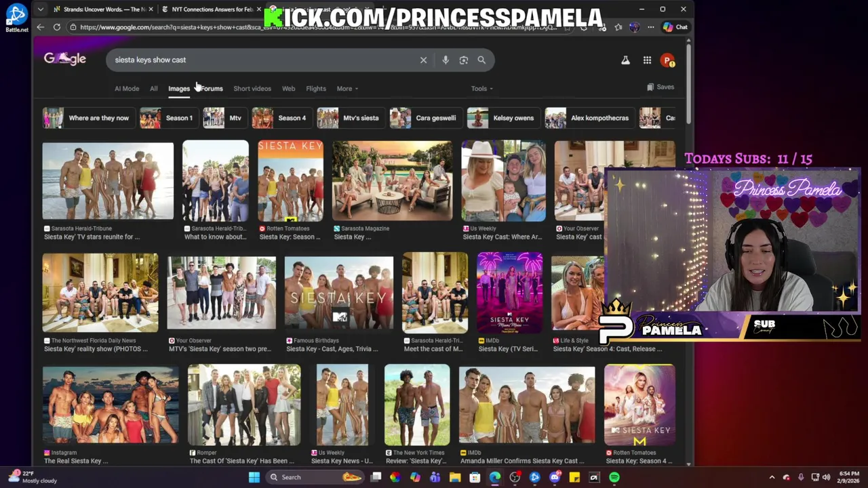Open the Copilot Chat button in browser toolbar
This screenshot has width=868, height=488.
point(675,27)
